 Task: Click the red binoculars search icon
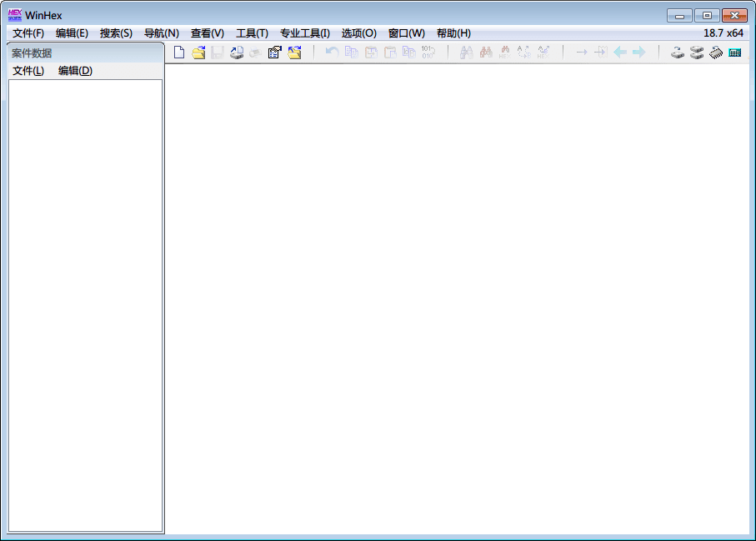click(485, 52)
